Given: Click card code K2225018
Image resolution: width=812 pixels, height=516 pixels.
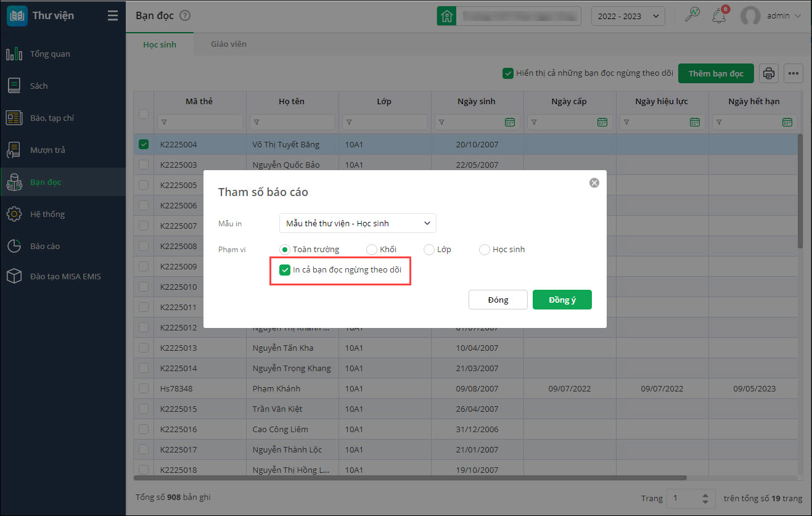Looking at the screenshot, I should click(179, 470).
